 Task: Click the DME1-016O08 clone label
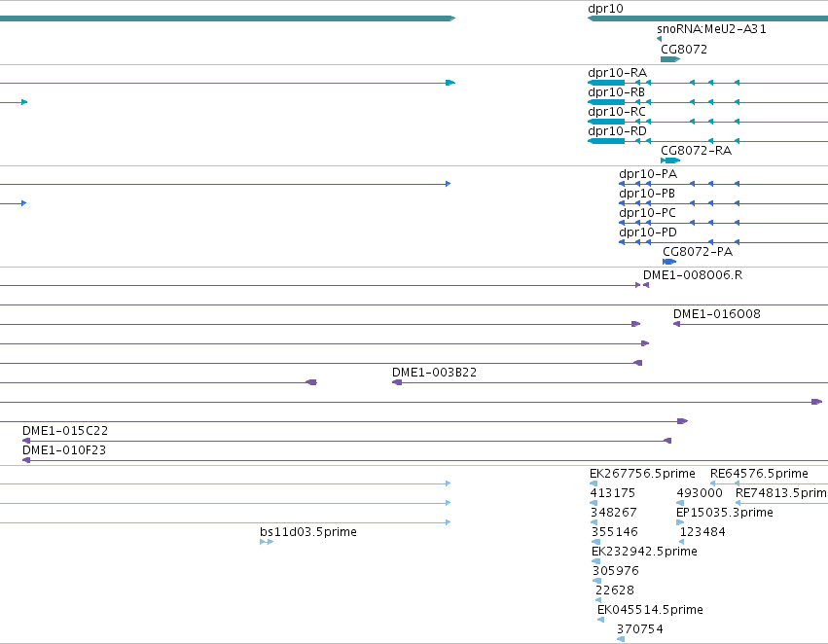pyautogui.click(x=716, y=314)
